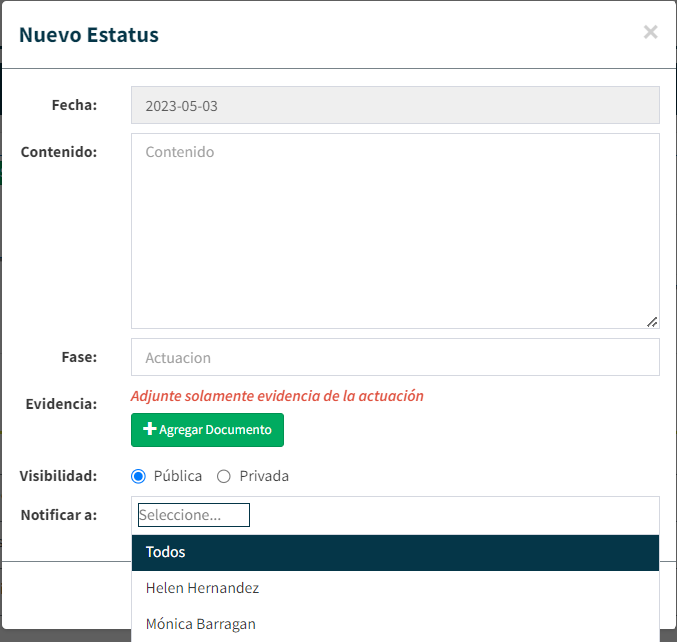Screen dimensions: 677x642
Task: Choose Helen Hernandez from the list
Action: click(395, 588)
